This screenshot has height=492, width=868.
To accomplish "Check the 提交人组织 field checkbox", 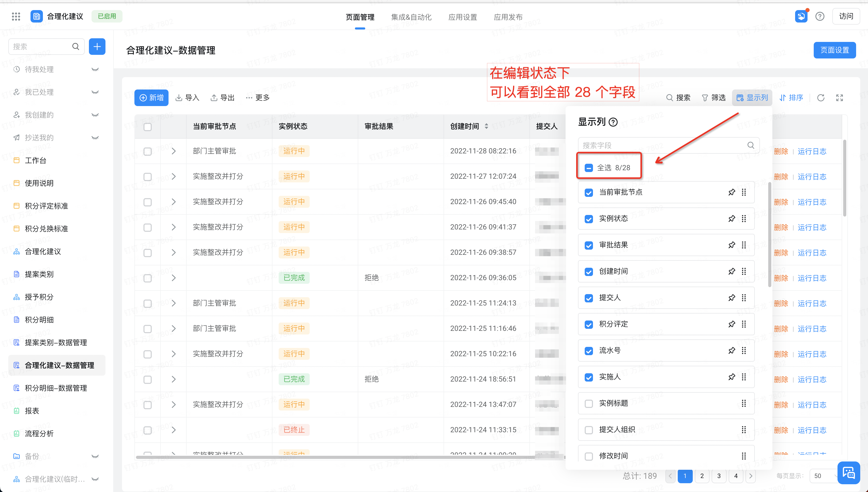I will [589, 430].
